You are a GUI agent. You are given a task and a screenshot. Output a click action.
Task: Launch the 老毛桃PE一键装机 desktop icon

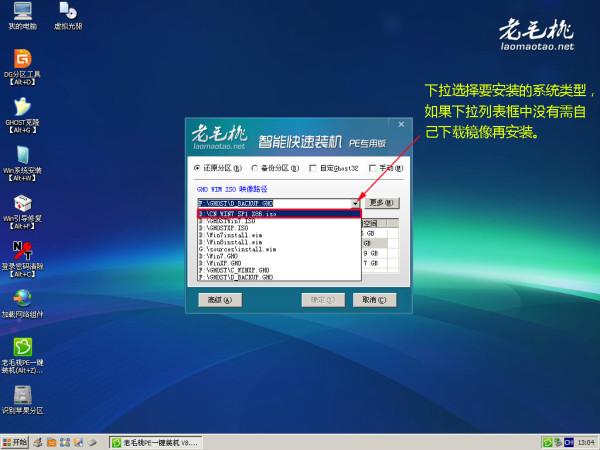click(23, 356)
